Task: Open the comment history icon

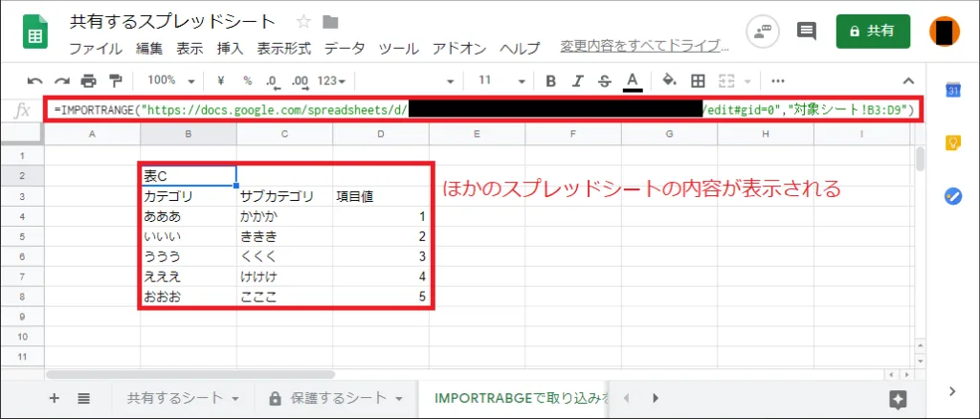Action: tap(807, 31)
